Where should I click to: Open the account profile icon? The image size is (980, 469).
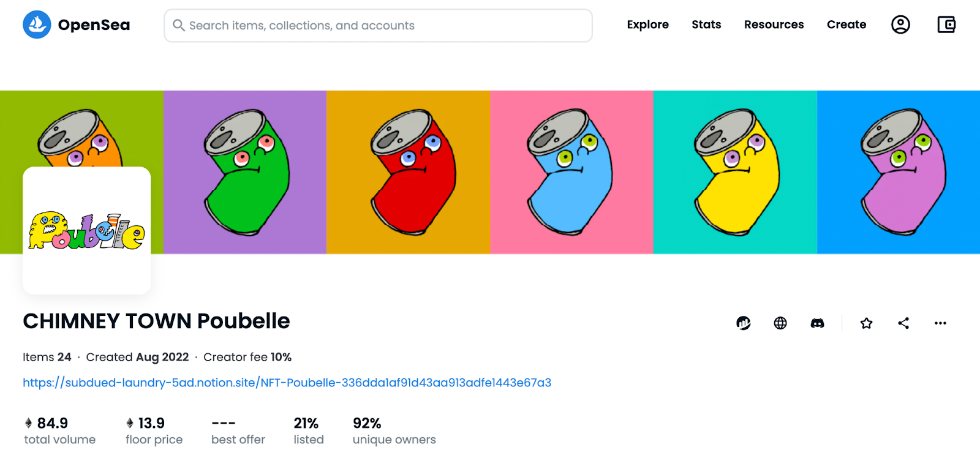(x=900, y=24)
